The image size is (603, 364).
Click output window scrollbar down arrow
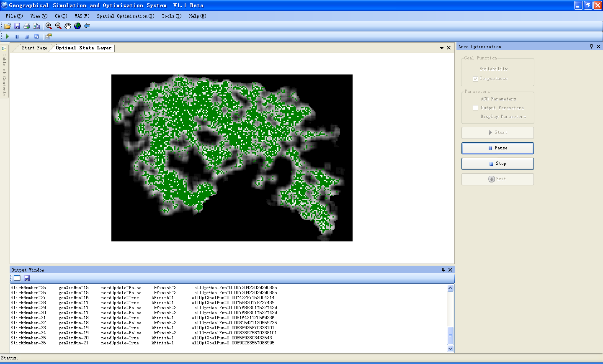[451, 349]
